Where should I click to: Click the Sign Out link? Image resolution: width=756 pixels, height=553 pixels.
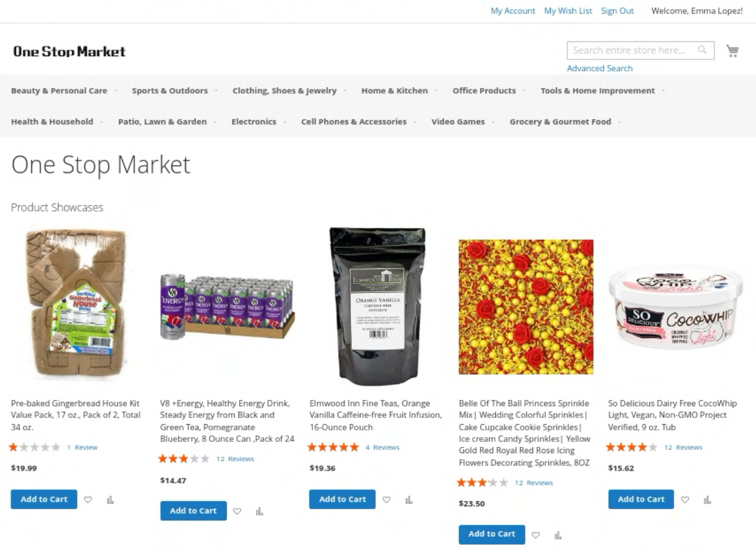click(617, 11)
